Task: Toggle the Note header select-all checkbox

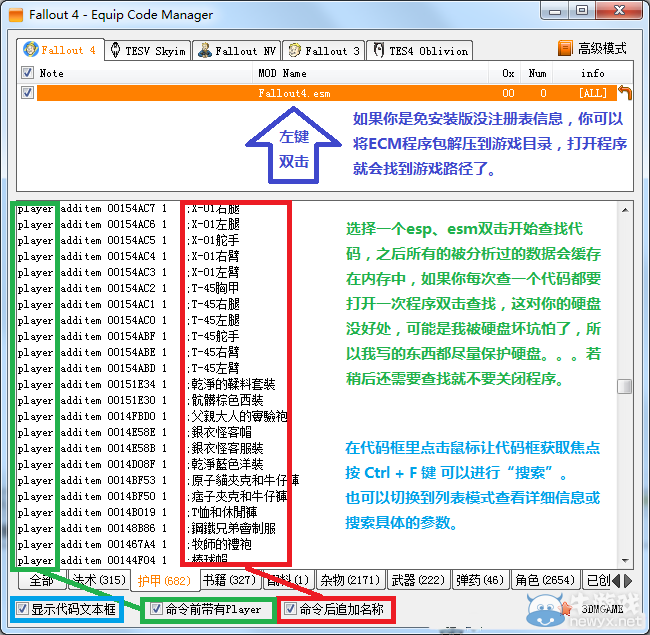Action: tap(27, 73)
